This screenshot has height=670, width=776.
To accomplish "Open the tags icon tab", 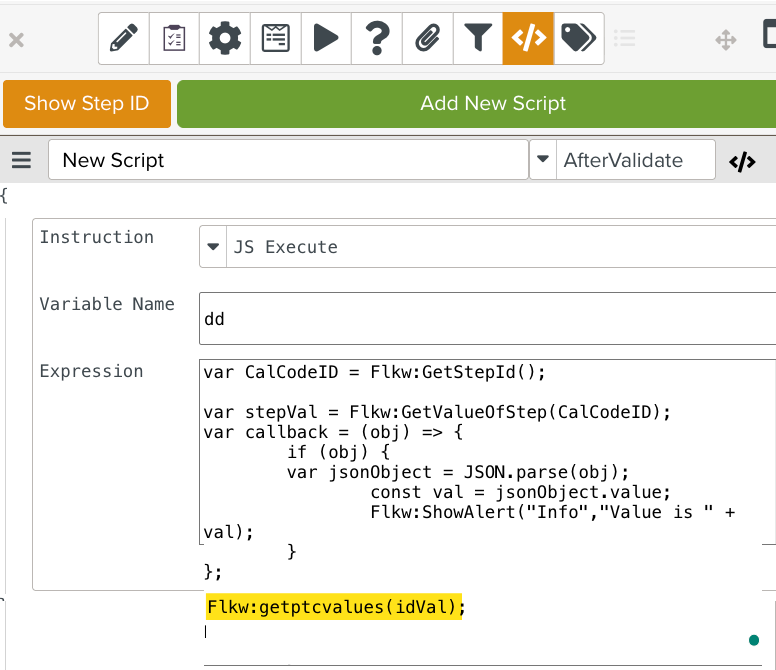I will coord(578,39).
